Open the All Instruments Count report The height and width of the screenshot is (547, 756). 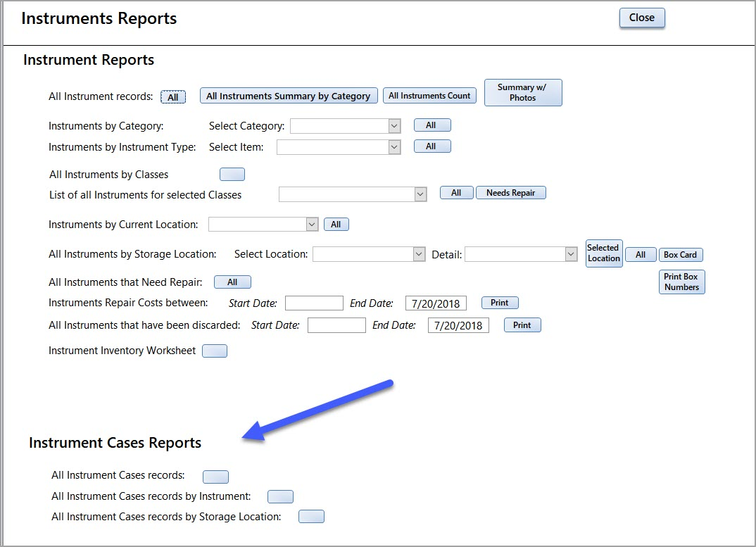click(x=429, y=96)
